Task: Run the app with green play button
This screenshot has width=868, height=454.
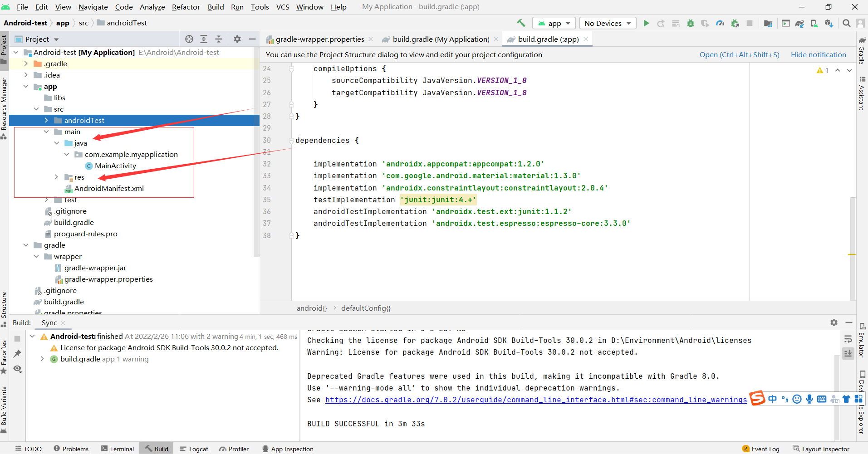Action: tap(646, 23)
